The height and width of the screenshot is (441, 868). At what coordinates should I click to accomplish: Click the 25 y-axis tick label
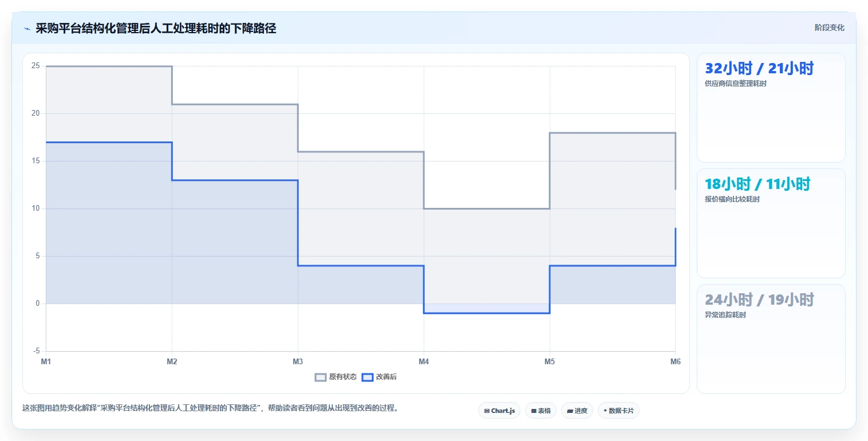click(35, 66)
